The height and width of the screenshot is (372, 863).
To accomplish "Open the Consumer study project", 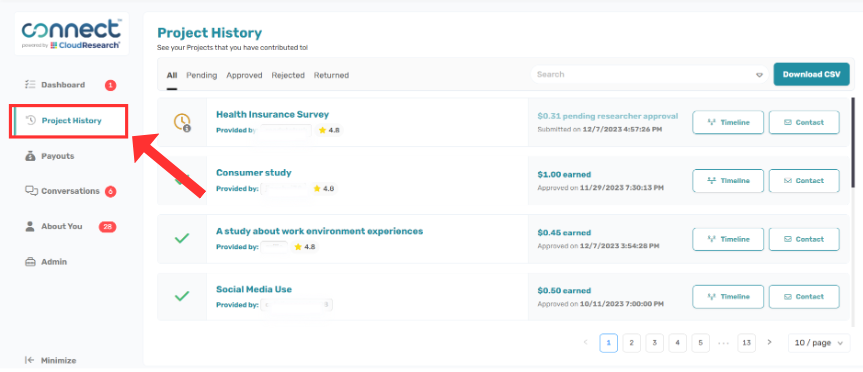I will click(x=254, y=173).
